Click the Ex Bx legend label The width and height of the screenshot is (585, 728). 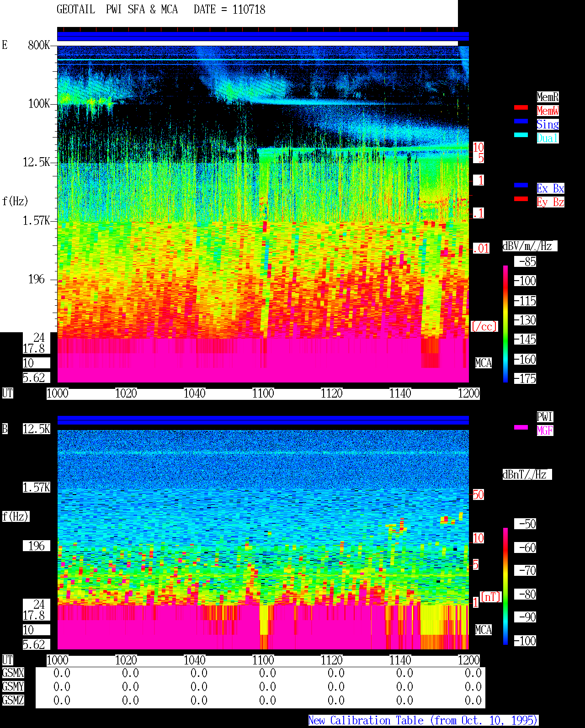pyautogui.click(x=550, y=188)
